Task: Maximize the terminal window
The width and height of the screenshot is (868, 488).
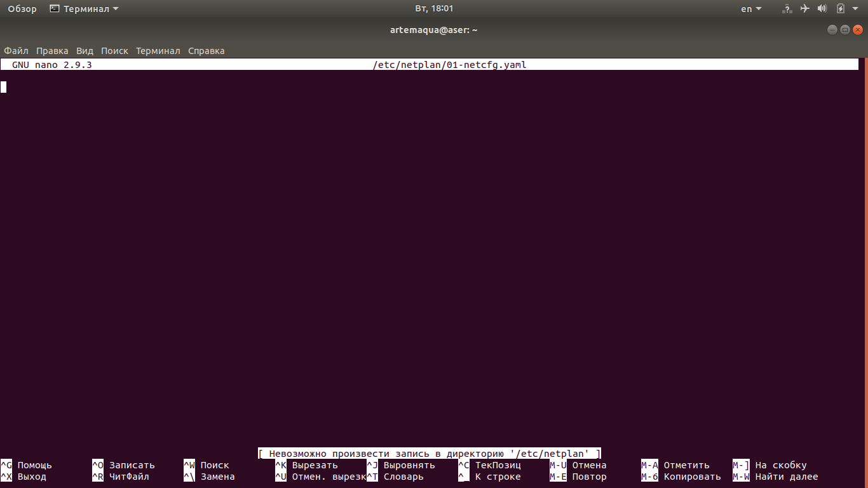Action: [x=844, y=30]
